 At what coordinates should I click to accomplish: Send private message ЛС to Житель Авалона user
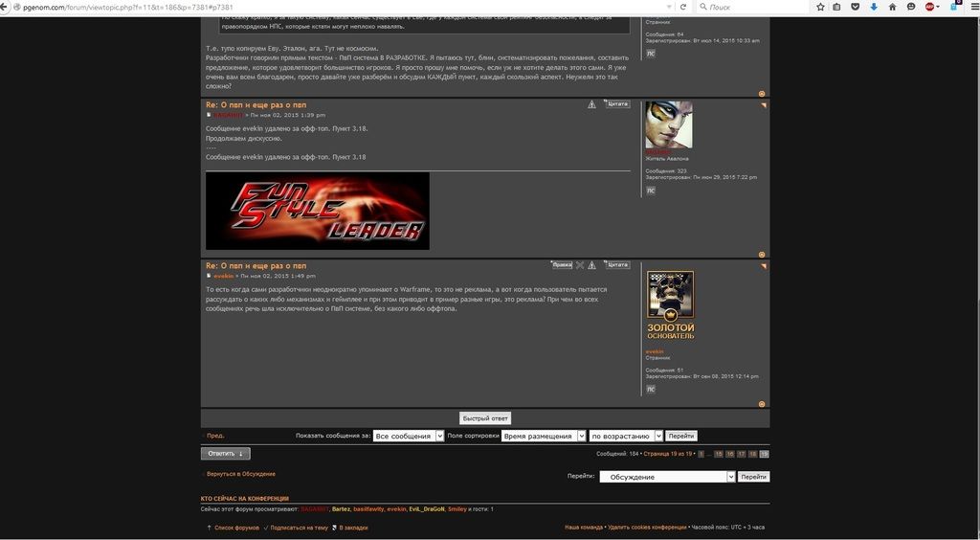pos(651,191)
